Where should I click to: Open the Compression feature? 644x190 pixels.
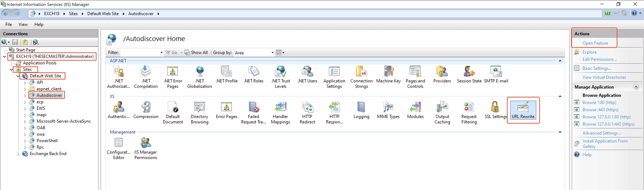pos(146,110)
